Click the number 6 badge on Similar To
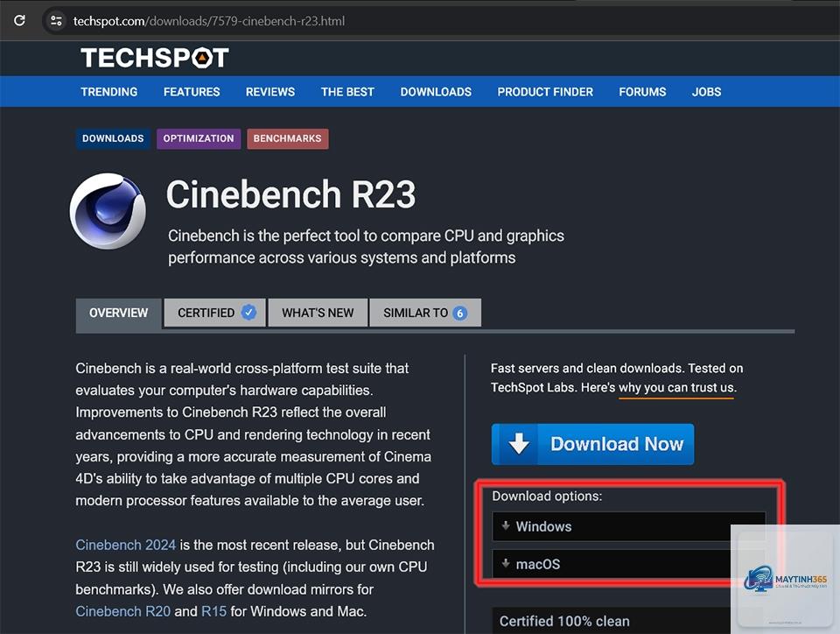 459,313
